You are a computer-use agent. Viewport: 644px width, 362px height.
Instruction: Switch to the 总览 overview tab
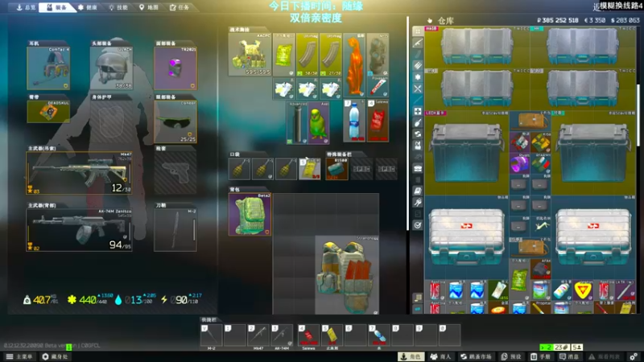pos(26,7)
